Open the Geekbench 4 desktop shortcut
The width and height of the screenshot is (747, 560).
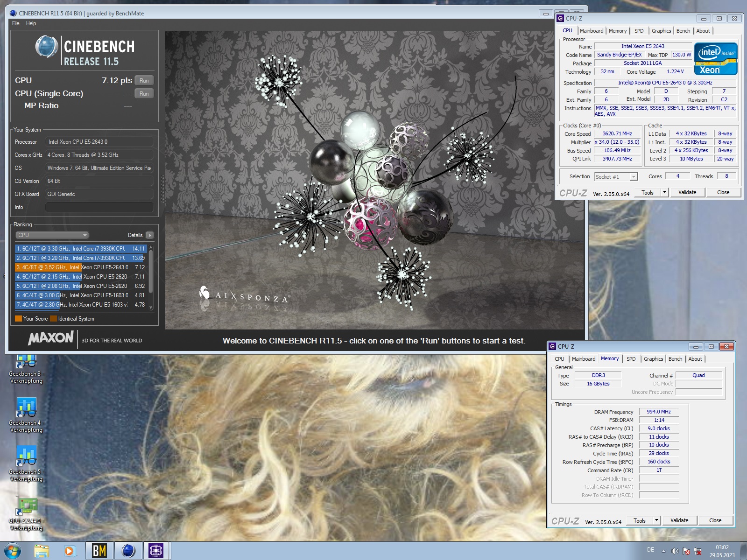coord(27,415)
